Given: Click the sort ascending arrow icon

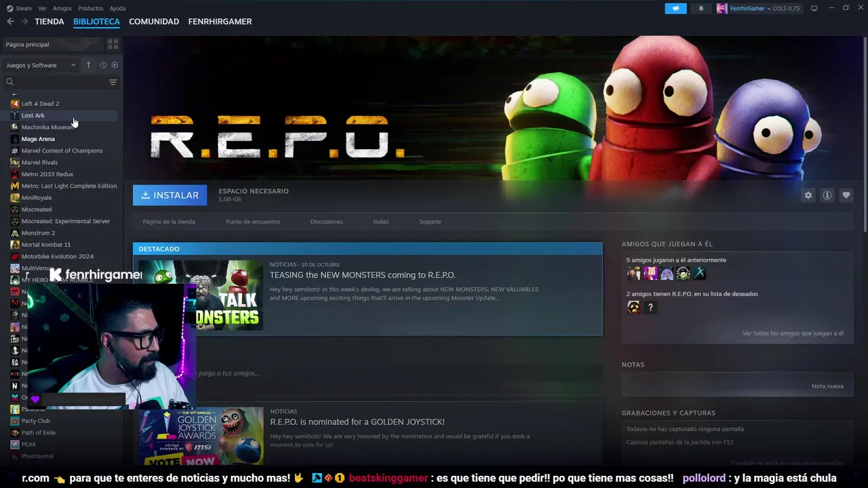Looking at the screenshot, I should (x=88, y=65).
